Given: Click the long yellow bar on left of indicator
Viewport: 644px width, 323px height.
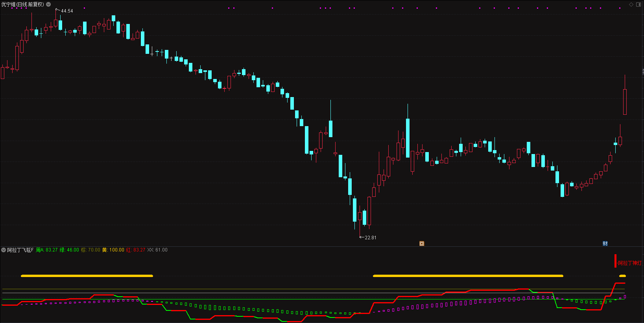Looking at the screenshot, I should pos(87,276).
